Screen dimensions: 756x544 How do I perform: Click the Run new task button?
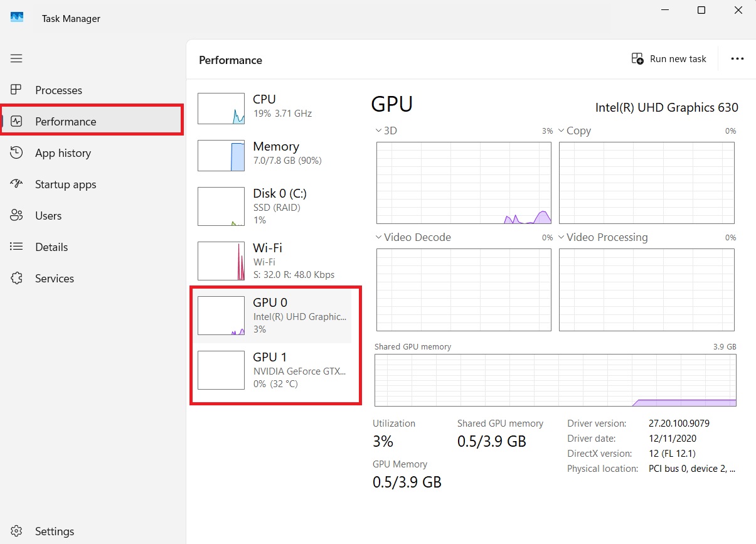(x=669, y=59)
